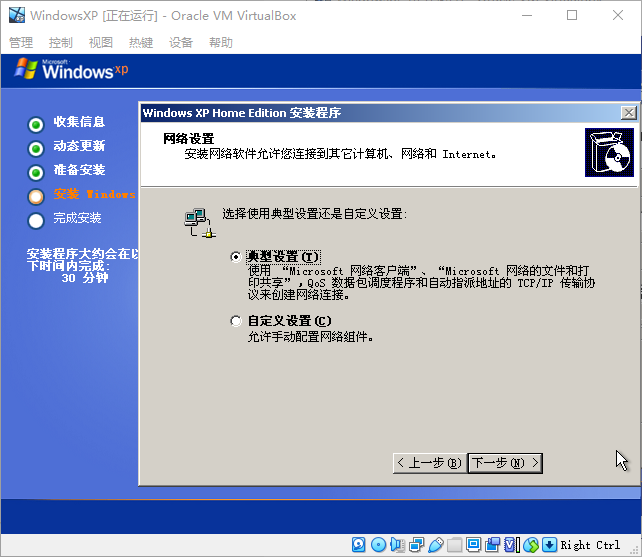This screenshot has width=642, height=557.
Task: Click the Windows XP logo
Action: click(x=71, y=69)
